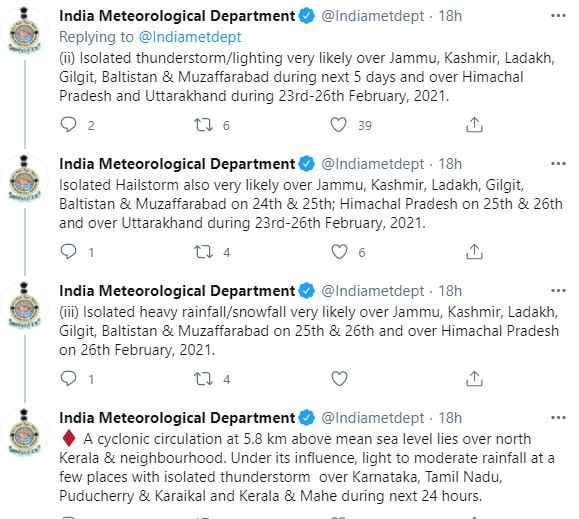This screenshot has height=519, width=579.
Task: Share the heavy rainfall/snowfall tweet
Action: [x=474, y=379]
